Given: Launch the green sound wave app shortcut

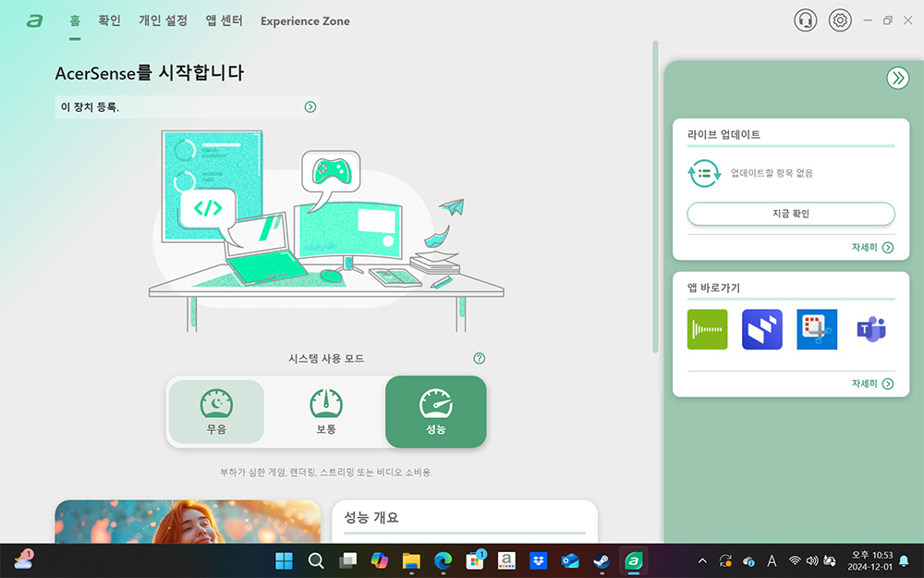Looking at the screenshot, I should [707, 329].
